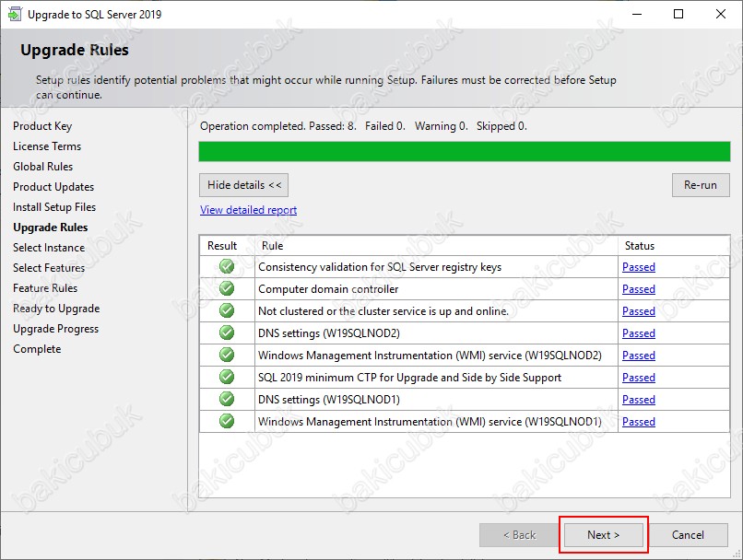Cancel the SQL Server upgrade setup
The height and width of the screenshot is (560, 743).
click(x=688, y=535)
